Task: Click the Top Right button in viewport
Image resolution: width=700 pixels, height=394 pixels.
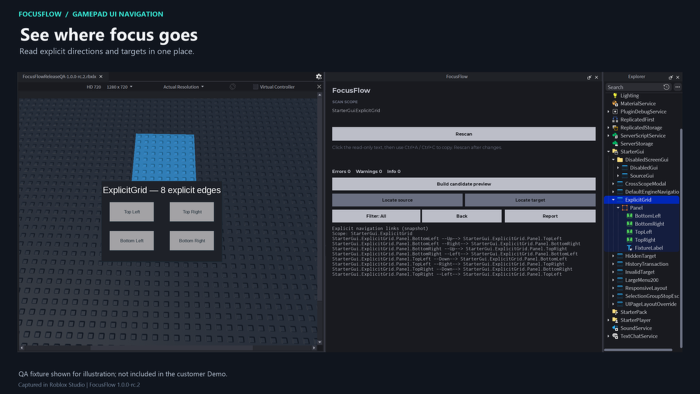Action: coord(192,212)
